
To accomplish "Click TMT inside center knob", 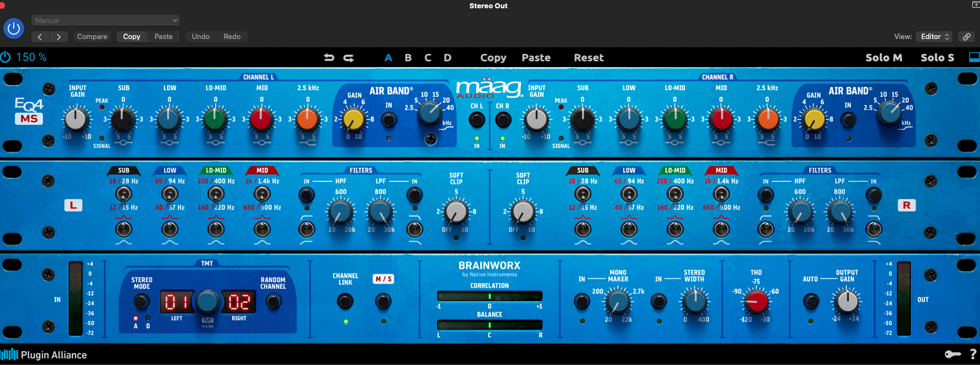I will (207, 301).
